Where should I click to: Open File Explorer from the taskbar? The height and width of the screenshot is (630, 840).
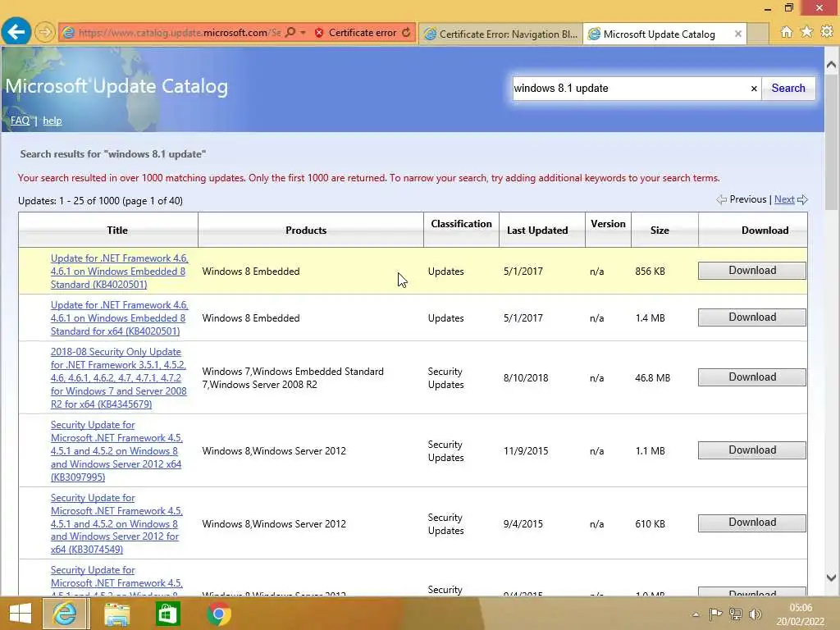pyautogui.click(x=116, y=614)
